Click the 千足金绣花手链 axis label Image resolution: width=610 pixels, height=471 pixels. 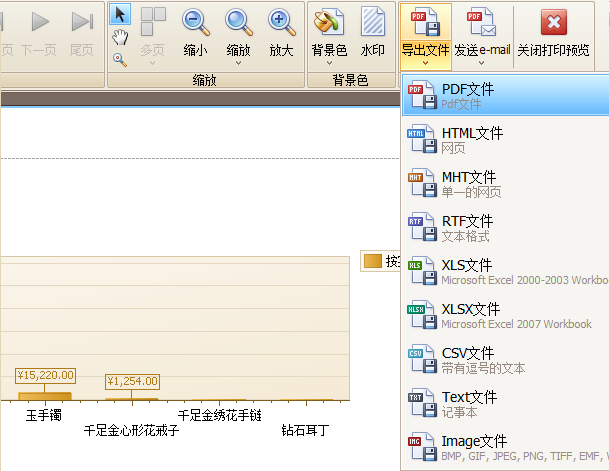pyautogui.click(x=219, y=415)
